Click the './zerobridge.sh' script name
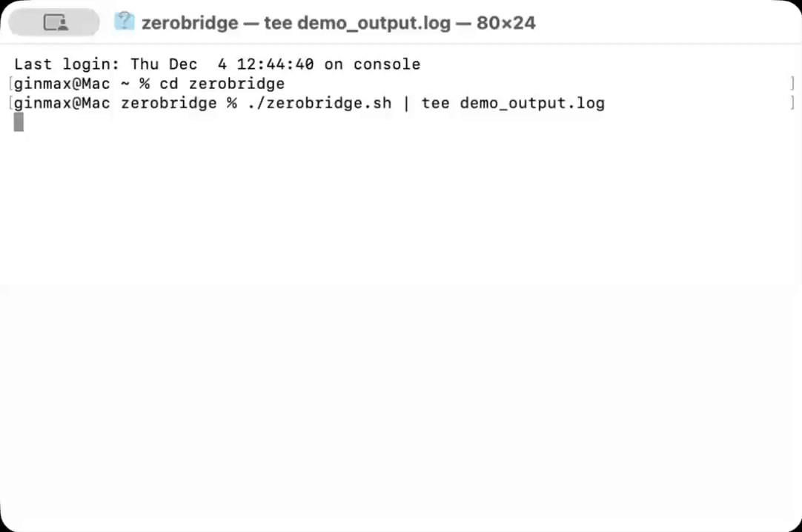 point(319,103)
